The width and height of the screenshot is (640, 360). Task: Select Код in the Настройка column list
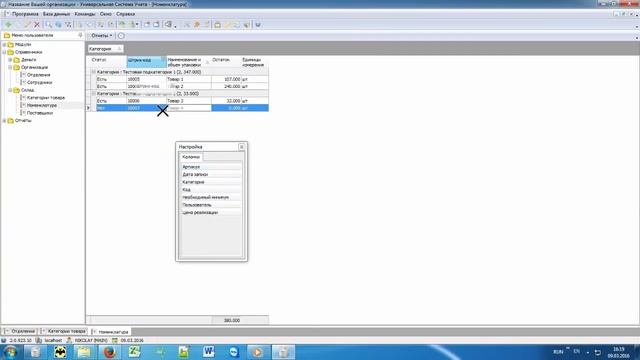tap(211, 190)
